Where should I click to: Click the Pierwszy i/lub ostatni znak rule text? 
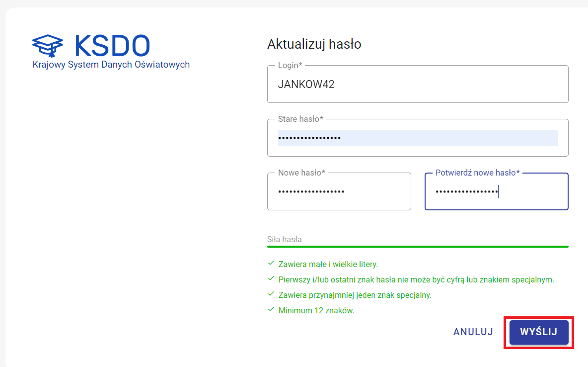(416, 279)
